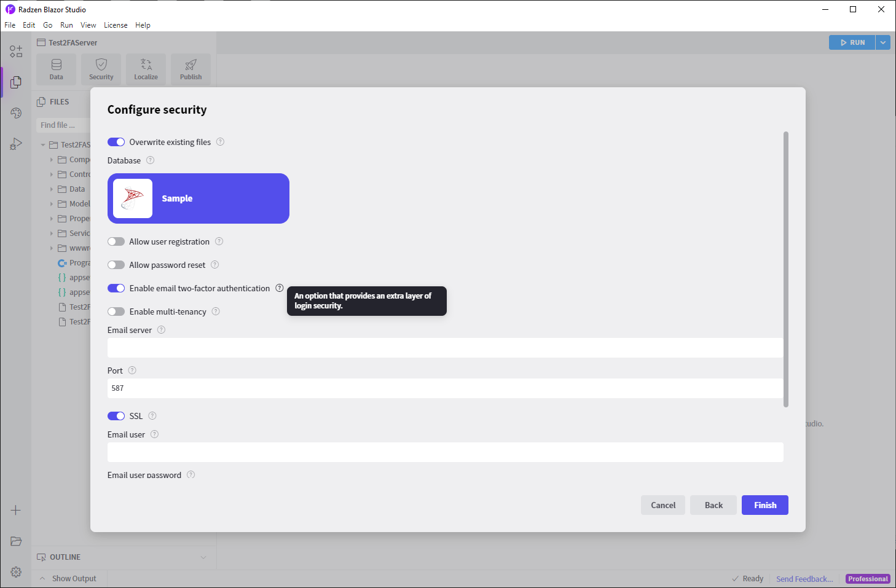Click the RUN button

coord(852,42)
